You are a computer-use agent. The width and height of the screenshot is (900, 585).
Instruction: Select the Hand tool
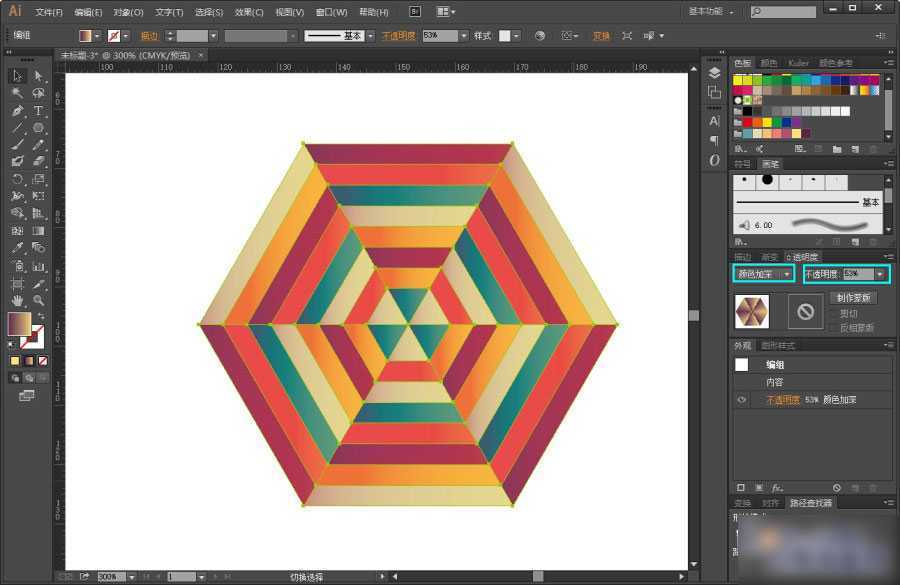(18, 300)
